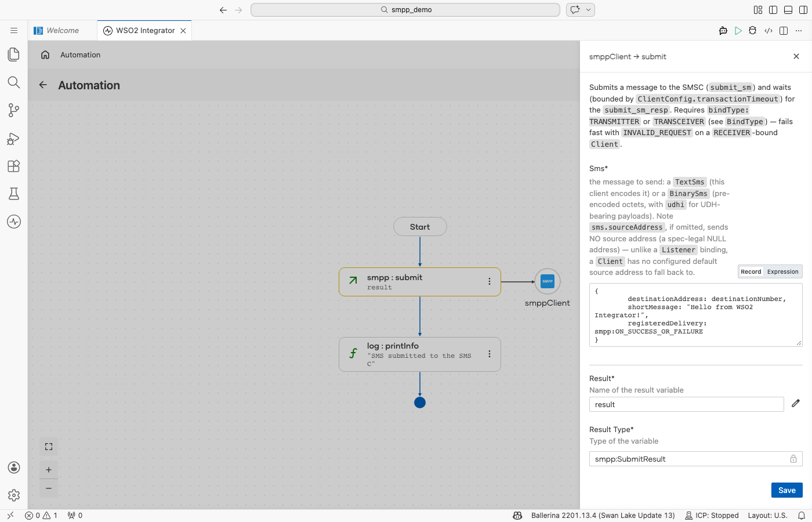Open the Manage gear menu
The width and height of the screenshot is (812, 522).
14,495
